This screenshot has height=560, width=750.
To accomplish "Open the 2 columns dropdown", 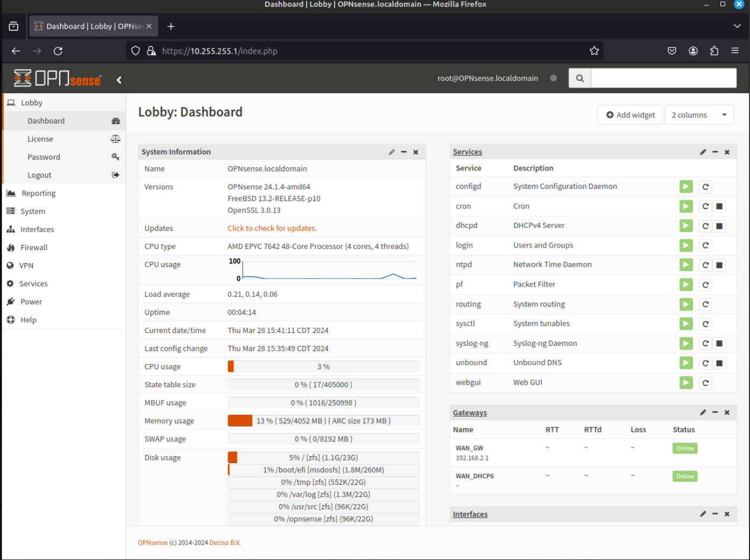I will 699,115.
